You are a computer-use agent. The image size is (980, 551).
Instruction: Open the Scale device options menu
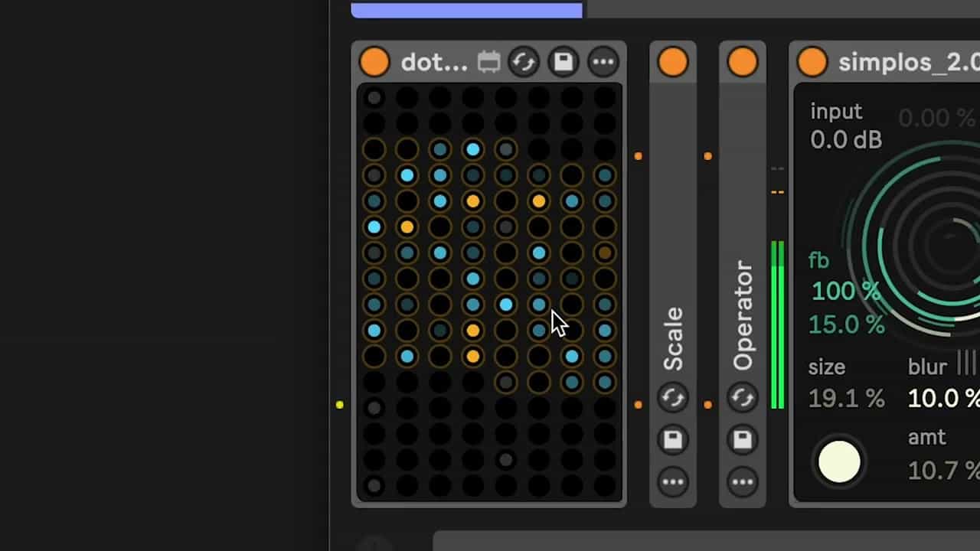click(673, 481)
